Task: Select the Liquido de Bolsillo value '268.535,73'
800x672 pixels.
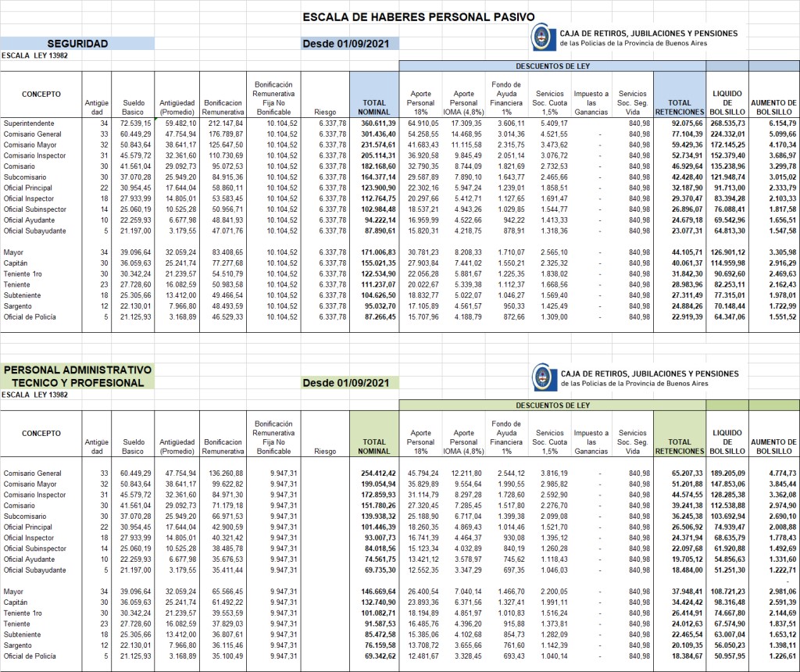Action: pyautogui.click(x=727, y=123)
